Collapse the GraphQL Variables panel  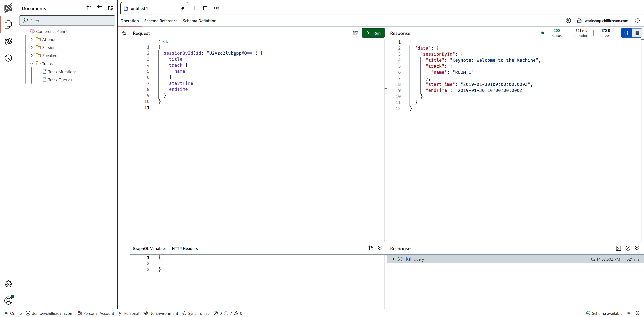pyautogui.click(x=380, y=248)
